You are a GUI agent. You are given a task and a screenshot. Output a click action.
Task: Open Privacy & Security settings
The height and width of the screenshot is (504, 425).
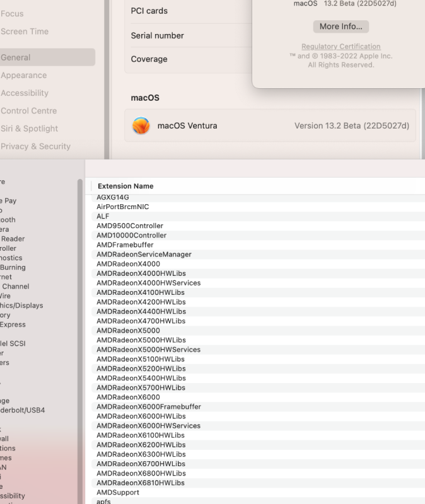[x=35, y=146]
